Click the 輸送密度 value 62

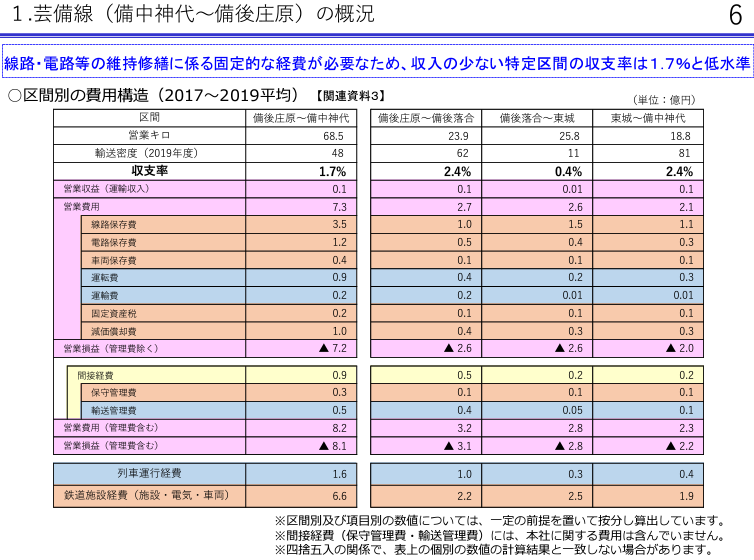pyautogui.click(x=463, y=153)
